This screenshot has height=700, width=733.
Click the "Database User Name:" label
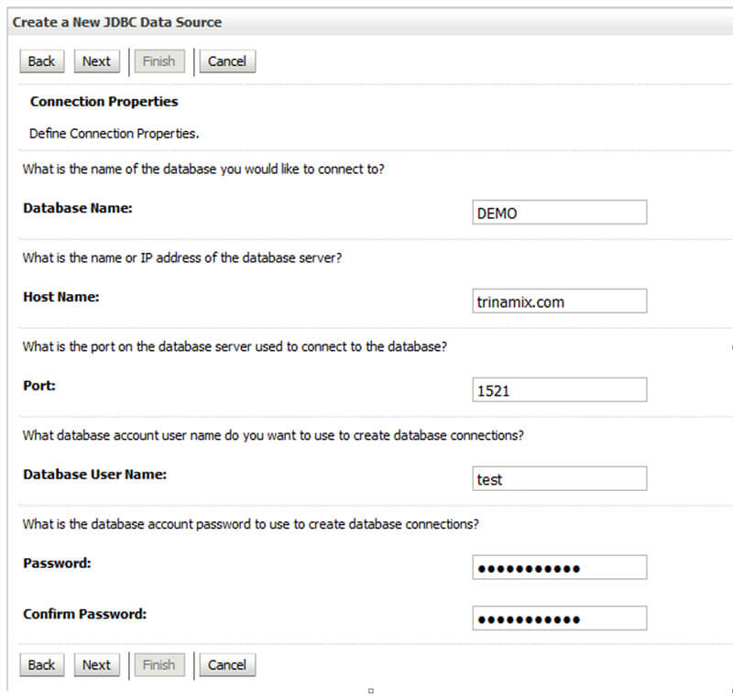point(94,475)
